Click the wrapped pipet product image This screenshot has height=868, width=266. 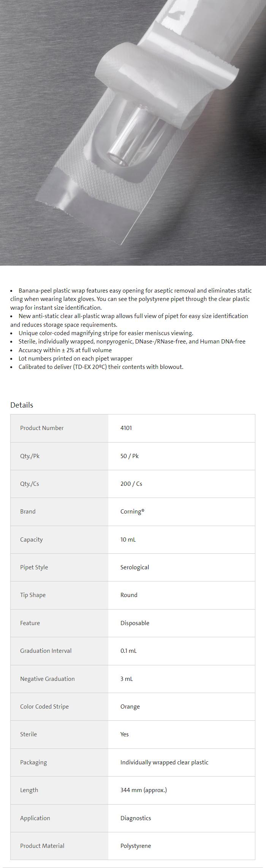(133, 133)
